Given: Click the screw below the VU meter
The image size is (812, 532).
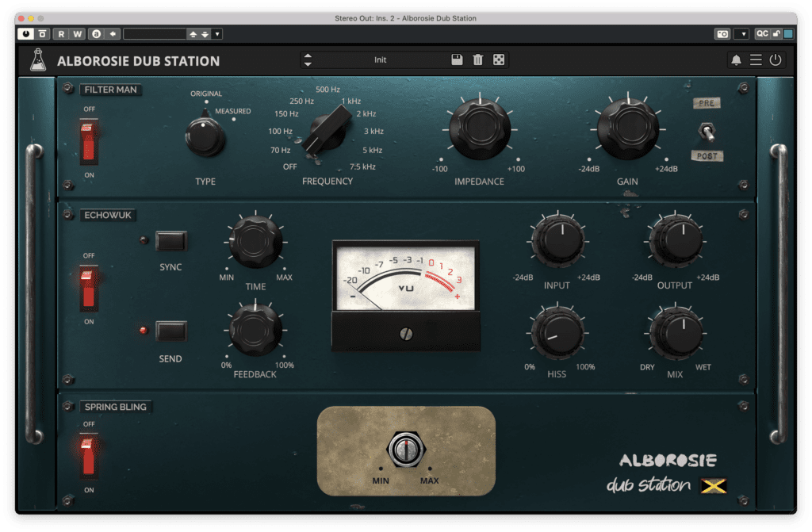Looking at the screenshot, I should [x=406, y=334].
